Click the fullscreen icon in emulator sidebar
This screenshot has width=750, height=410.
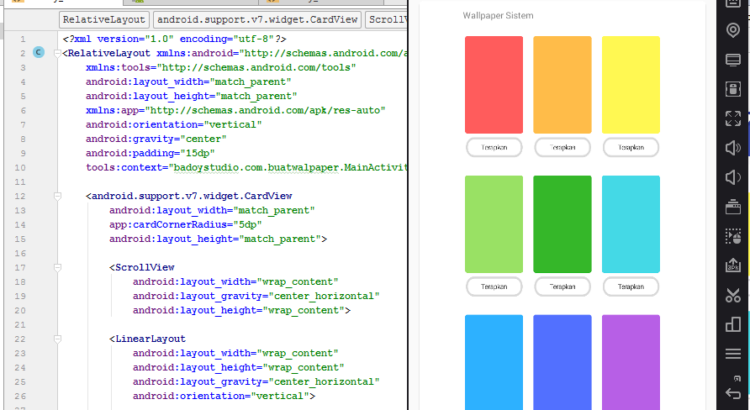[734, 119]
